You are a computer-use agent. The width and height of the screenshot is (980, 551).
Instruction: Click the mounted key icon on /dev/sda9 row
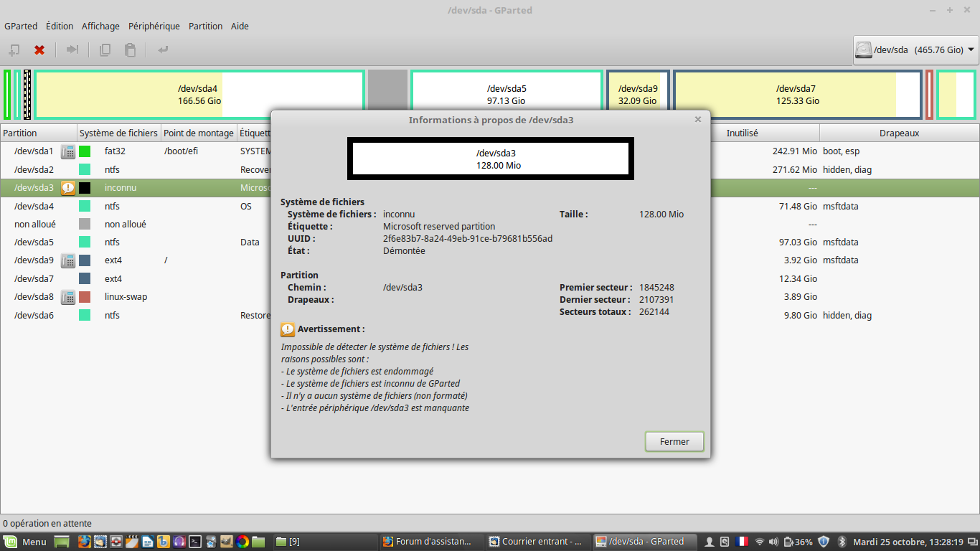[x=68, y=260]
